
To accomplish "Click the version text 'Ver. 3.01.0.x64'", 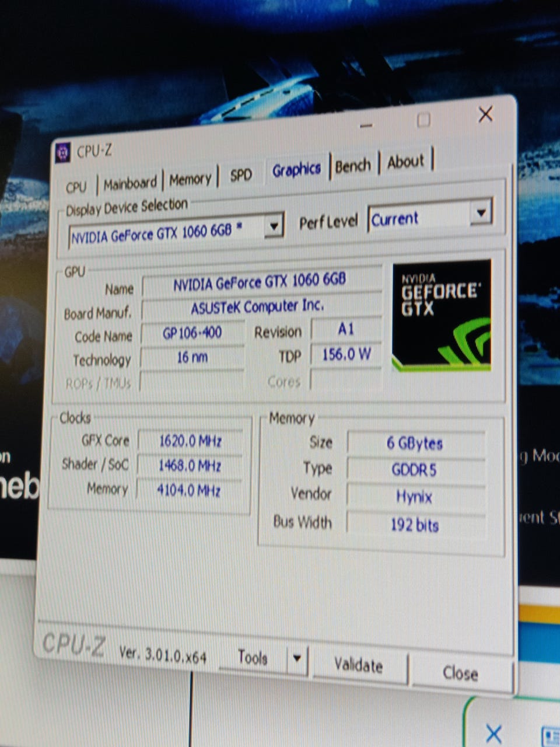I will pyautogui.click(x=163, y=654).
